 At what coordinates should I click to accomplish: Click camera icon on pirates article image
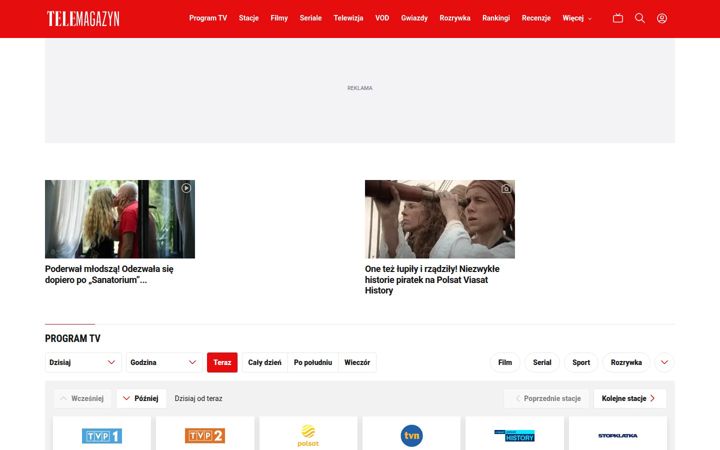click(506, 188)
